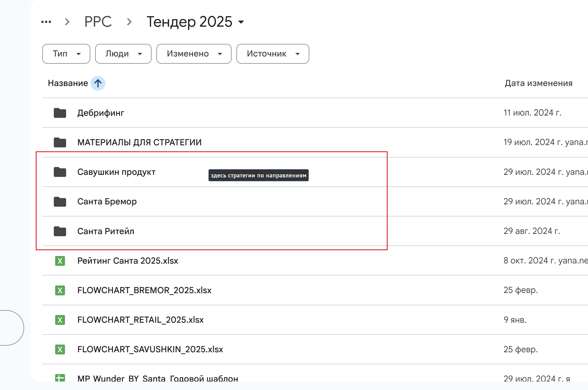Open the МАТЕРИАЛЫ ДЛЯ СТРАТЕГИИ folder
588x390 pixels.
point(139,142)
